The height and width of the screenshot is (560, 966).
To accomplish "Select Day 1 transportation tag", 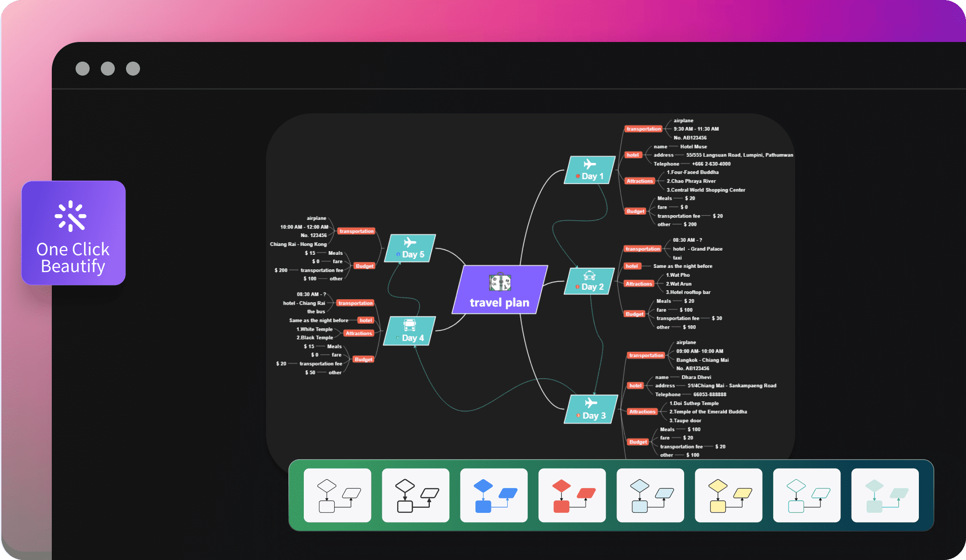I will pos(644,129).
